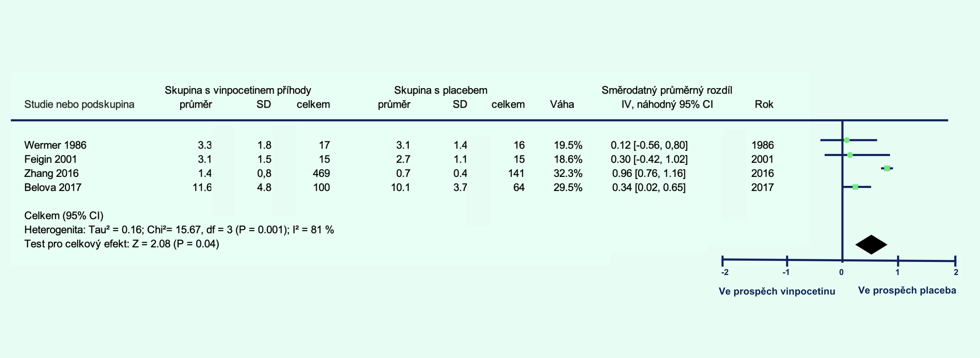Select the black diamond overall effect marker
980x358 pixels.
pyautogui.click(x=871, y=245)
